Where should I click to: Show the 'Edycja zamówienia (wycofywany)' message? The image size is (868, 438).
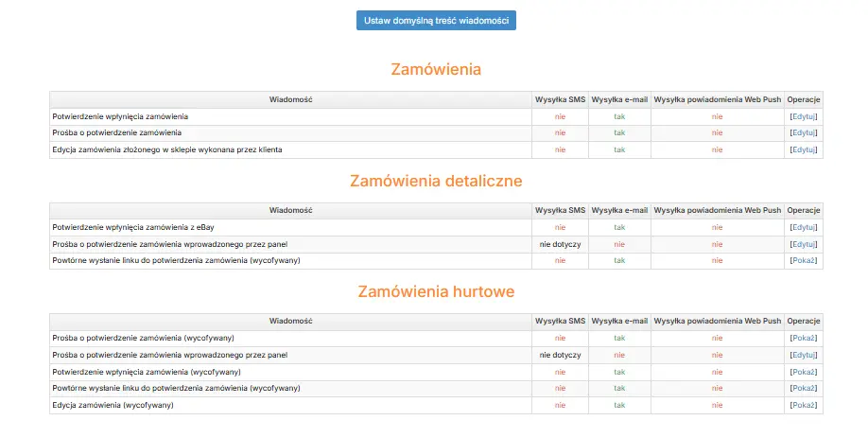click(x=804, y=405)
